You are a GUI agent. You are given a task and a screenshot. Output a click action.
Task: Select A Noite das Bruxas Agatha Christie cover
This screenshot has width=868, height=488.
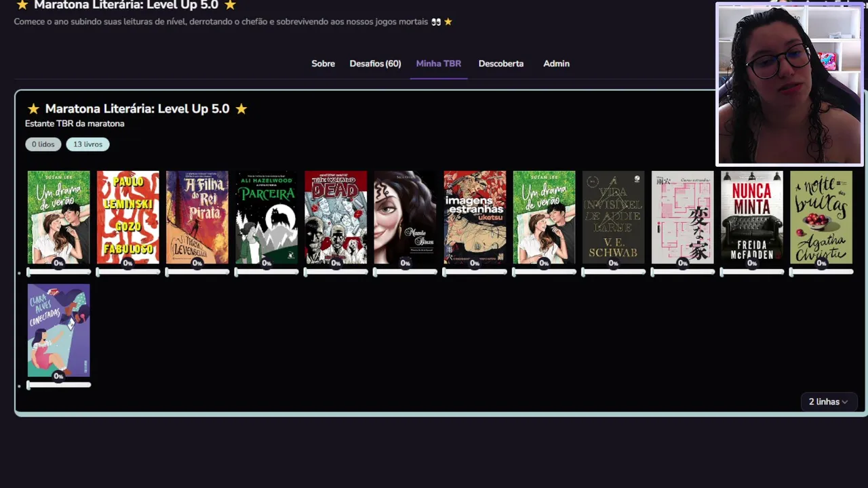coord(821,217)
